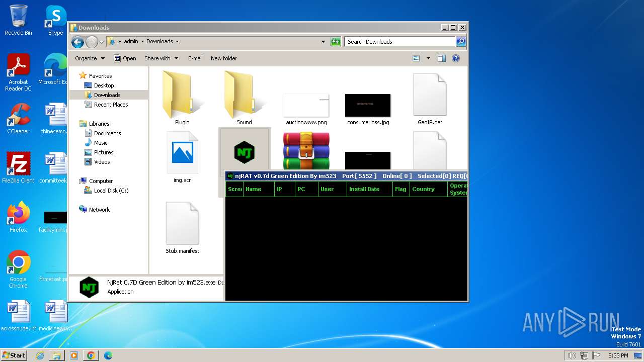Image resolution: width=644 pixels, height=362 pixels.
Task: Launch FileZilla Client from the desktop
Action: [x=18, y=168]
